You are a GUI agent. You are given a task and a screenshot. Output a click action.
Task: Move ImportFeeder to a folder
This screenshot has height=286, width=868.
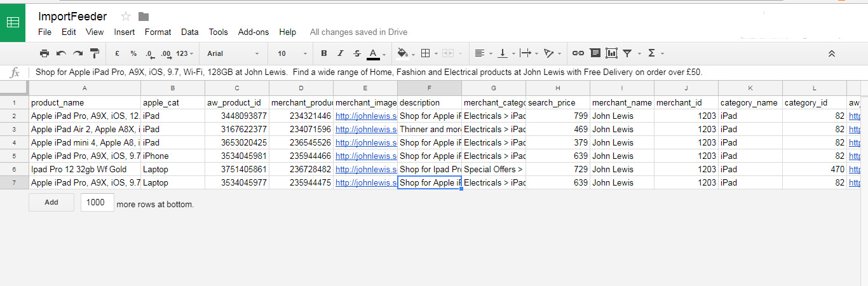[143, 17]
